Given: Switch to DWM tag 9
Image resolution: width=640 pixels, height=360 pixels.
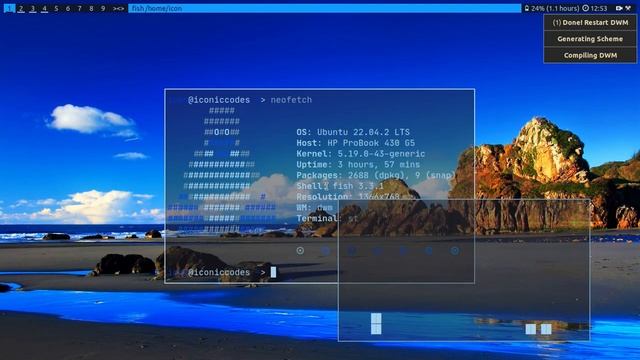Looking at the screenshot, I should click(x=103, y=8).
